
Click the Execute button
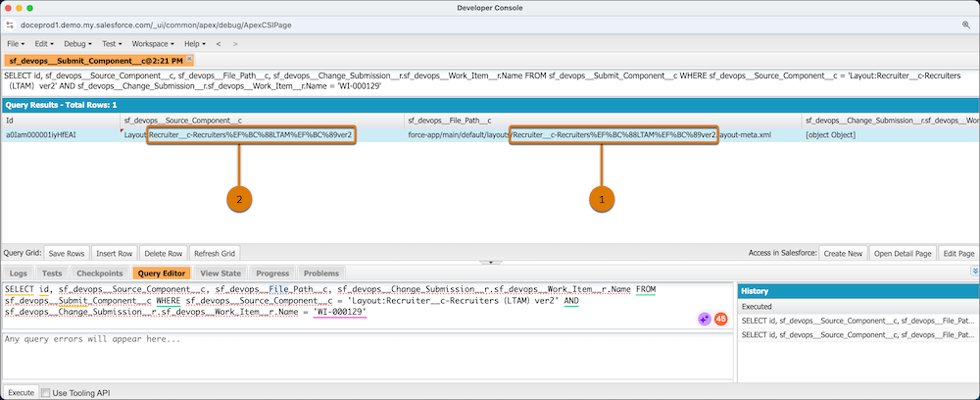tap(21, 392)
